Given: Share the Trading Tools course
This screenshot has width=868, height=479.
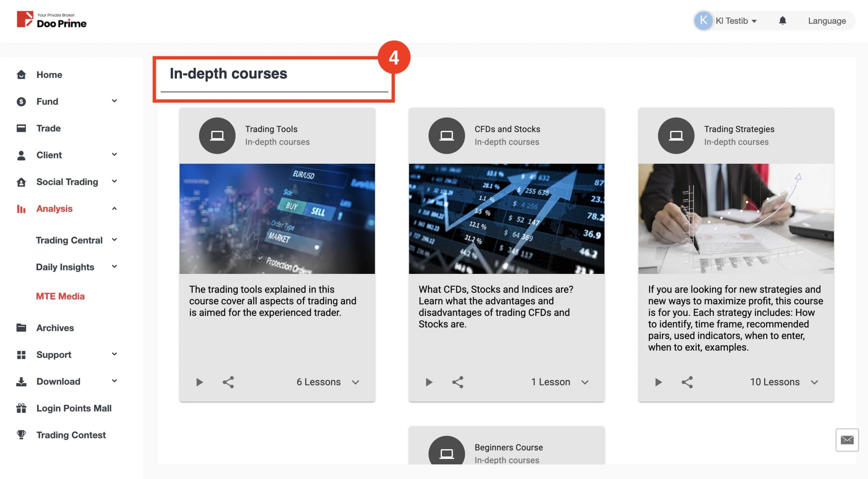Looking at the screenshot, I should click(x=228, y=382).
